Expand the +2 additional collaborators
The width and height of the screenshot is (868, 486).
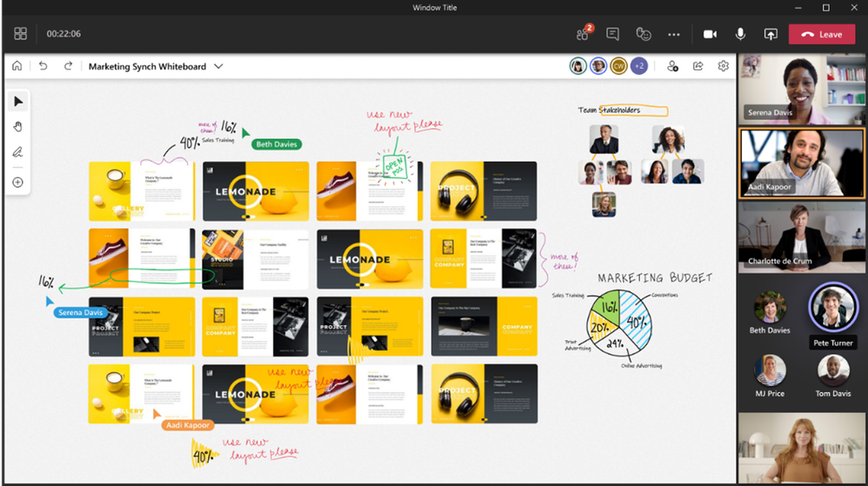click(x=638, y=66)
